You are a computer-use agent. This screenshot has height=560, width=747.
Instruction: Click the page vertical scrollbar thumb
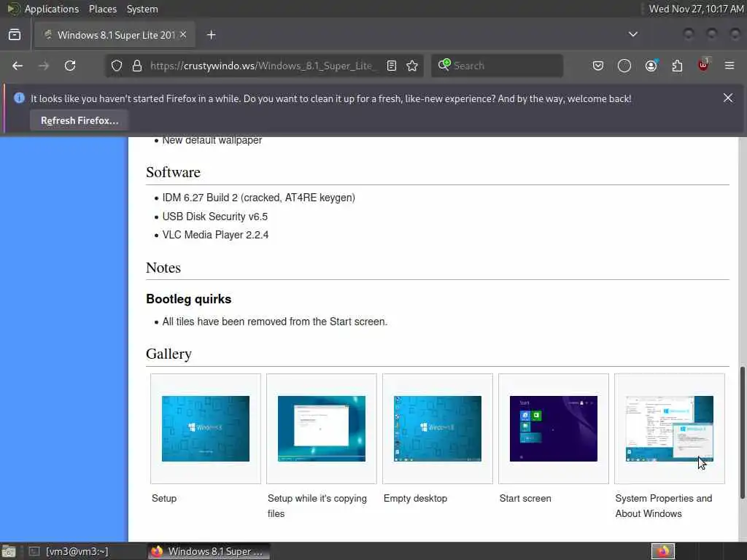(742, 432)
